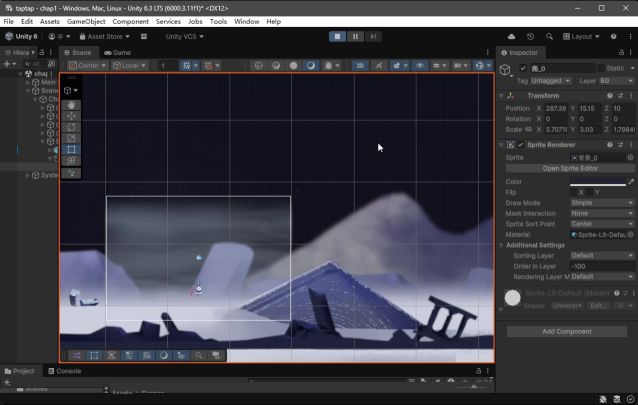Viewport: 638px width, 405px height.
Task: Open Sorting Layer dropdown
Action: 602,256
